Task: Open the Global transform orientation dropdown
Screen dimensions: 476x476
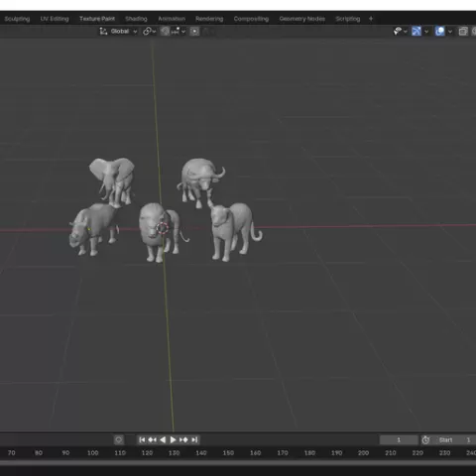Action: (119, 32)
